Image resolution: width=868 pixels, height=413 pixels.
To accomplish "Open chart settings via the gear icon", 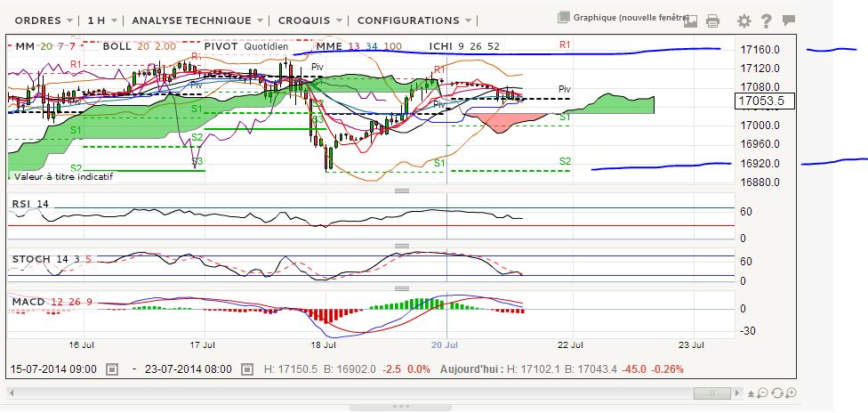I will 744,21.
